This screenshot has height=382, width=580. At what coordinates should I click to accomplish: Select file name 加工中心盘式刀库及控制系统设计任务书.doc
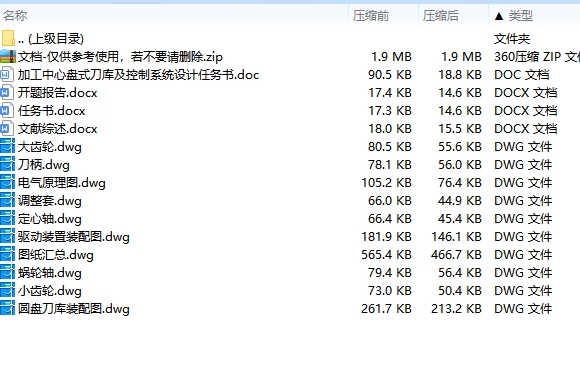pyautogui.click(x=138, y=75)
